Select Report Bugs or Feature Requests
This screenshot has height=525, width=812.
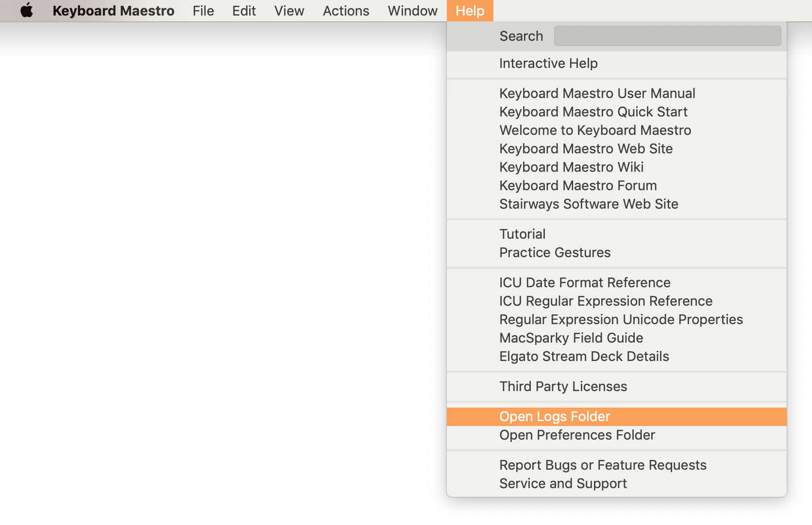click(616, 465)
